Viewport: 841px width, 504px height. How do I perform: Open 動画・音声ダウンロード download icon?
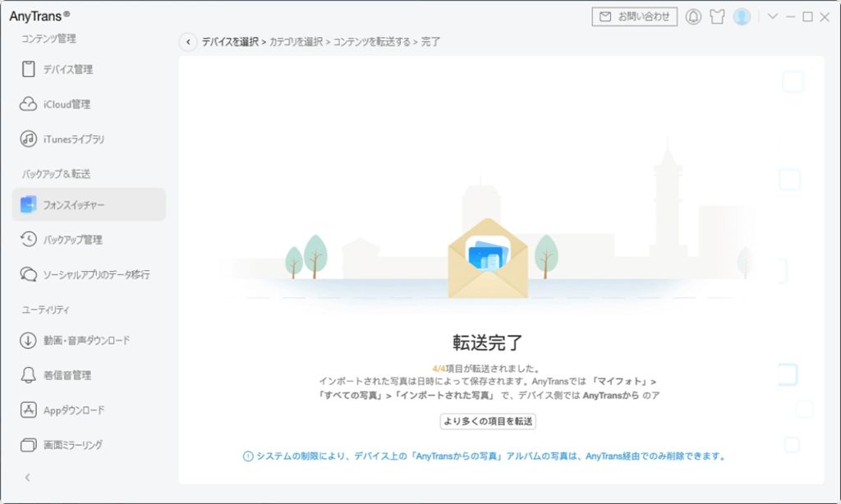tap(29, 341)
